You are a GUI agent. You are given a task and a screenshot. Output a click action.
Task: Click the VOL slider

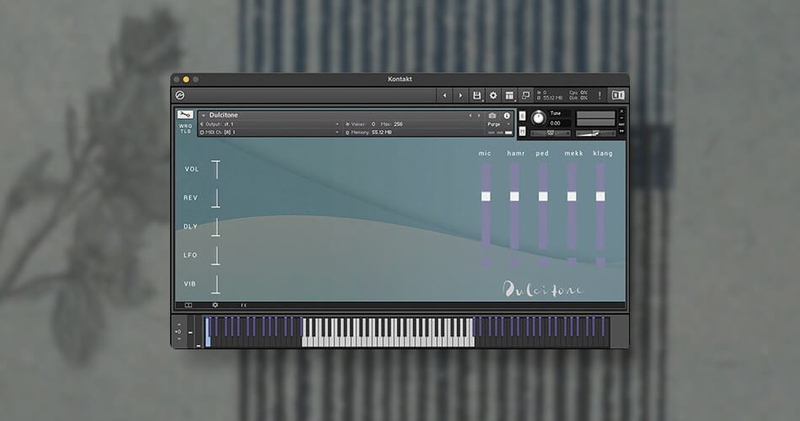[x=216, y=169]
